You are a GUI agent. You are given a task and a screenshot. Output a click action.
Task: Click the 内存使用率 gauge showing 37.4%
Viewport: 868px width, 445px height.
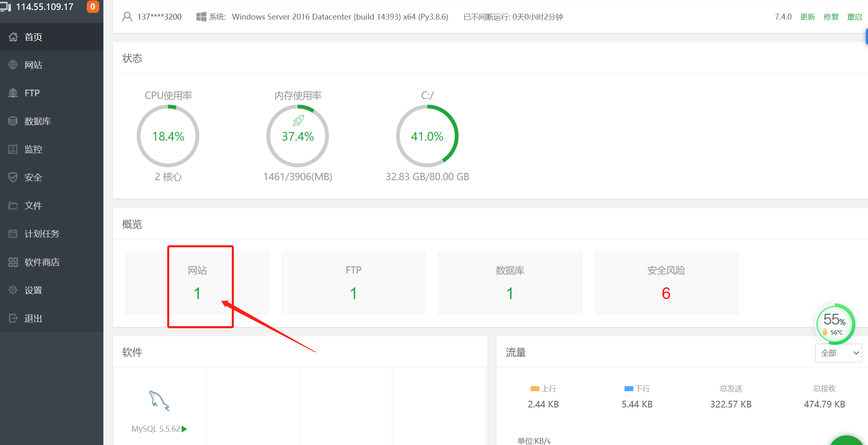(x=298, y=136)
